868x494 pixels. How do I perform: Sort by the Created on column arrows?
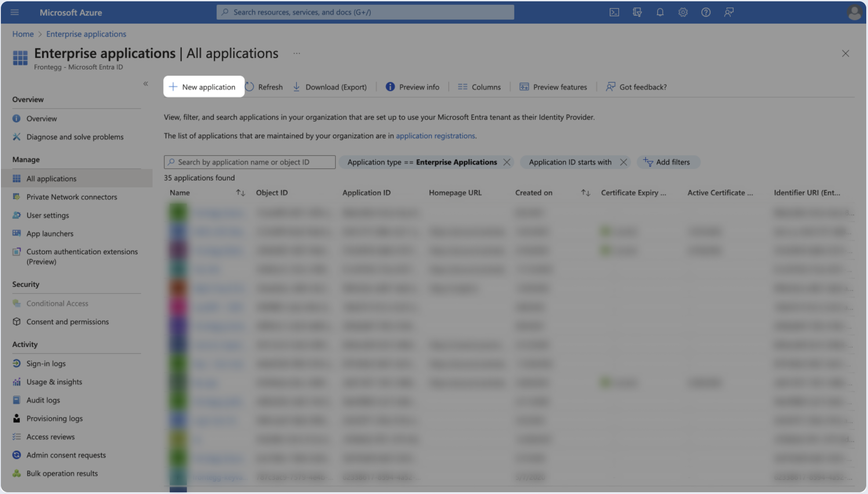point(585,193)
